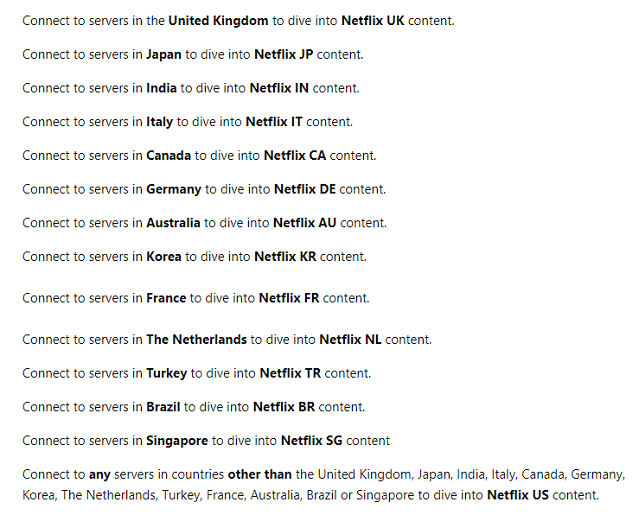Click the bold Netflix JP text
The image size is (639, 515).
click(284, 54)
